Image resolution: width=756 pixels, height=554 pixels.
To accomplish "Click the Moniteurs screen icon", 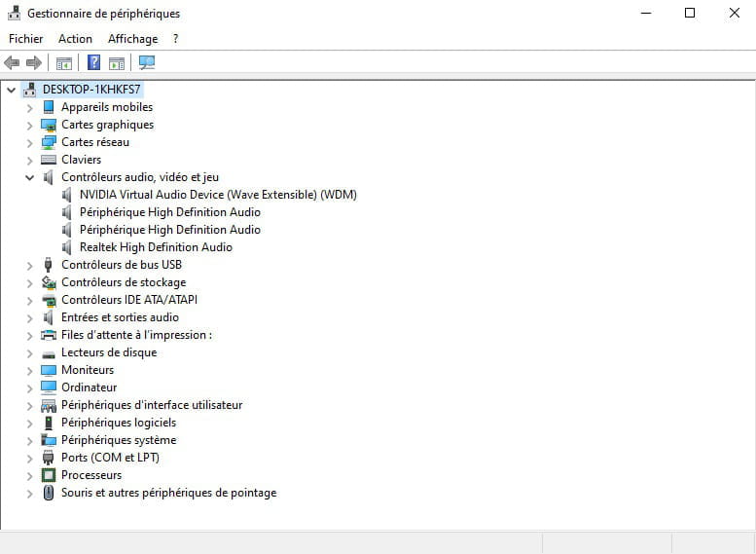I will click(49, 370).
